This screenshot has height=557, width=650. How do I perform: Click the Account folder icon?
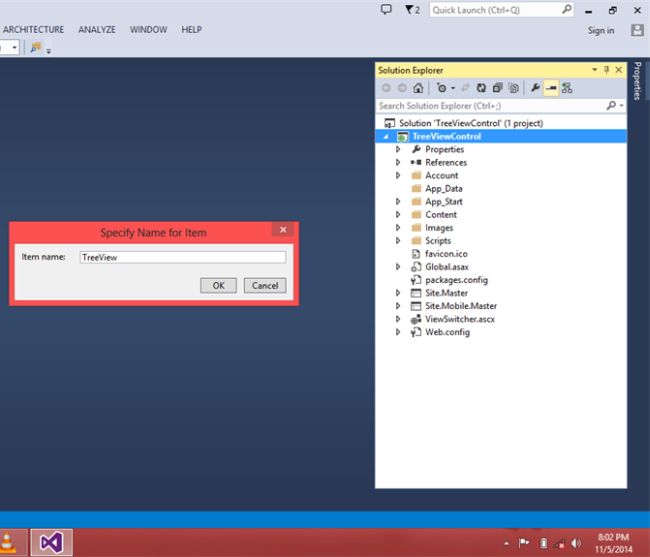(416, 175)
